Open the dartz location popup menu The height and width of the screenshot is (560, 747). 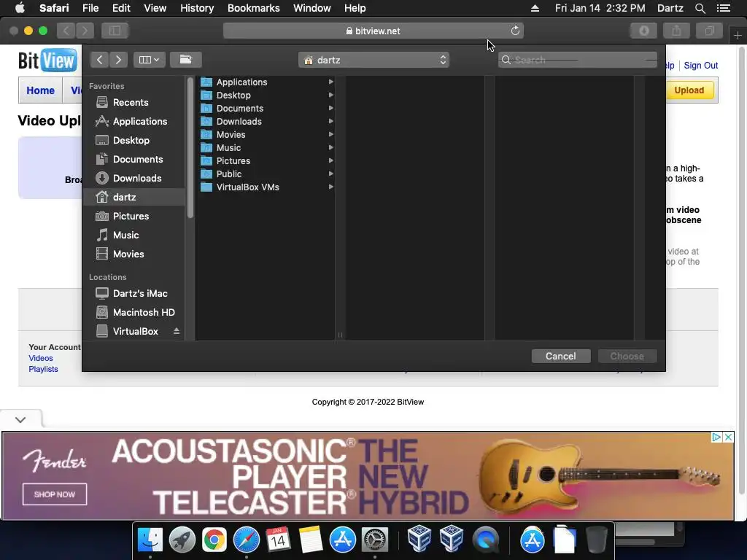(x=373, y=60)
